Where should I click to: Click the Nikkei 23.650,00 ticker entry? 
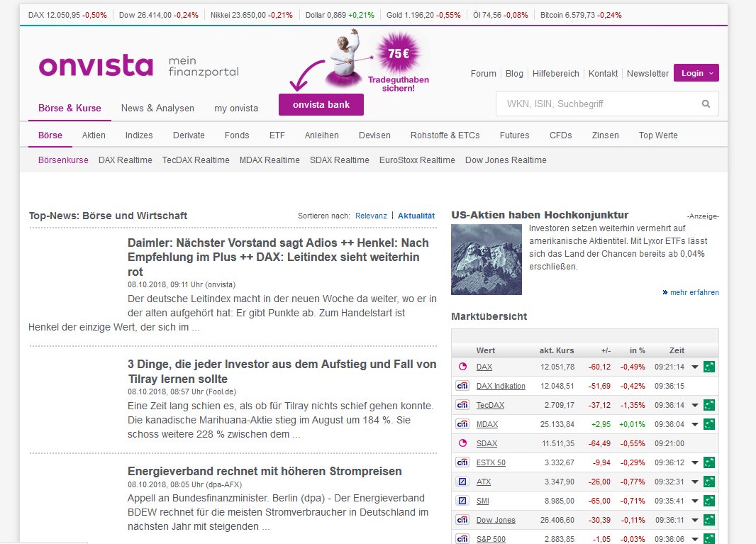pos(252,15)
